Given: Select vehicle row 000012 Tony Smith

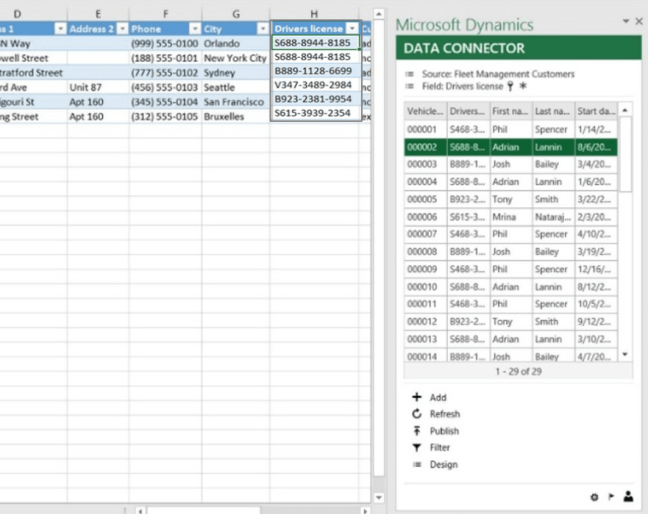Looking at the screenshot, I should tap(511, 321).
